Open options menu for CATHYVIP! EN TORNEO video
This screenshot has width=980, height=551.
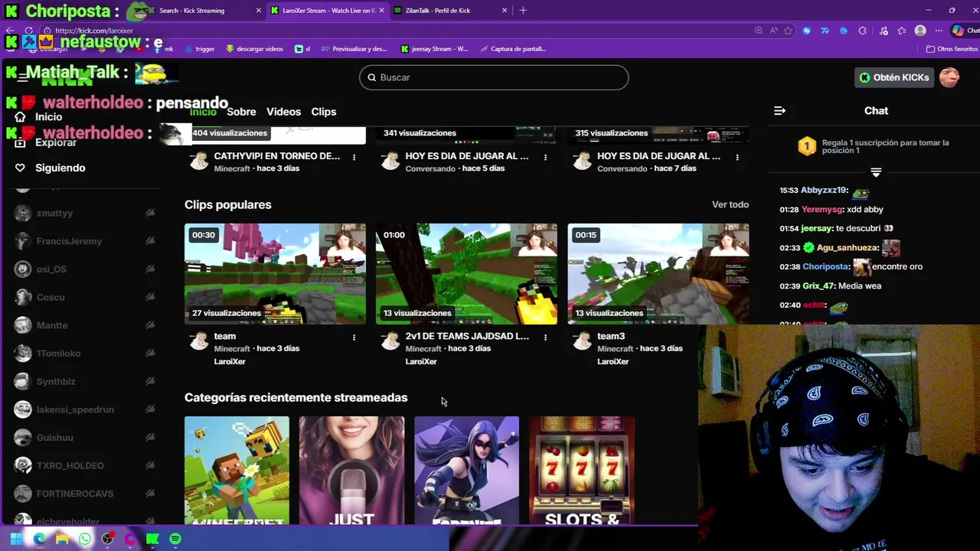click(354, 157)
